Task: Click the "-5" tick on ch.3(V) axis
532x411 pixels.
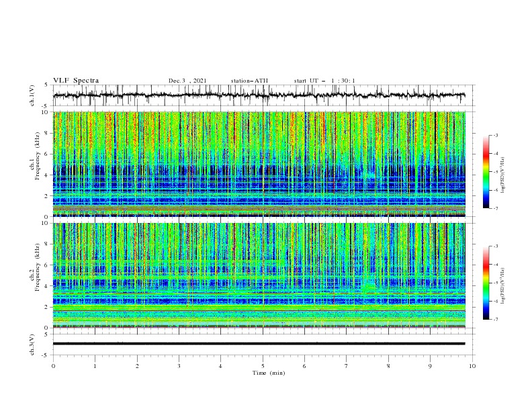Action: tap(45, 355)
